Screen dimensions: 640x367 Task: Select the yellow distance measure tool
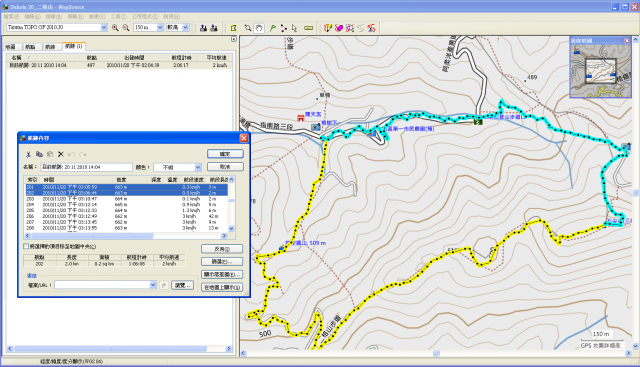tap(309, 28)
